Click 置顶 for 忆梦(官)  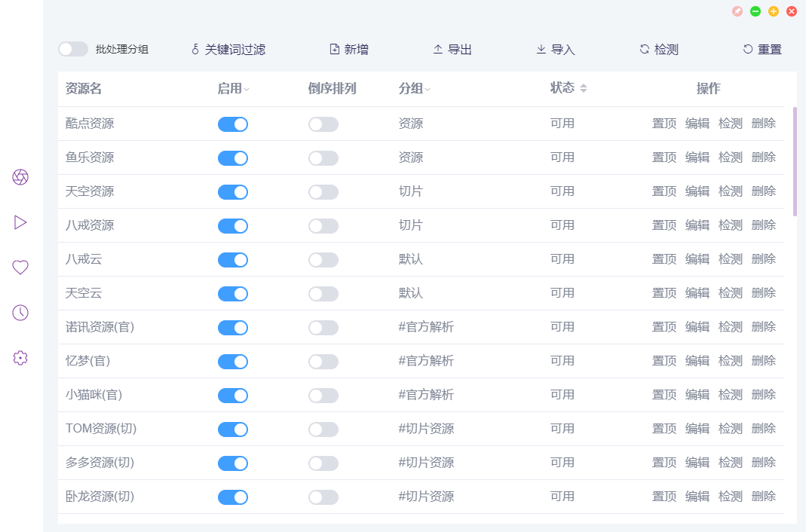pos(664,361)
